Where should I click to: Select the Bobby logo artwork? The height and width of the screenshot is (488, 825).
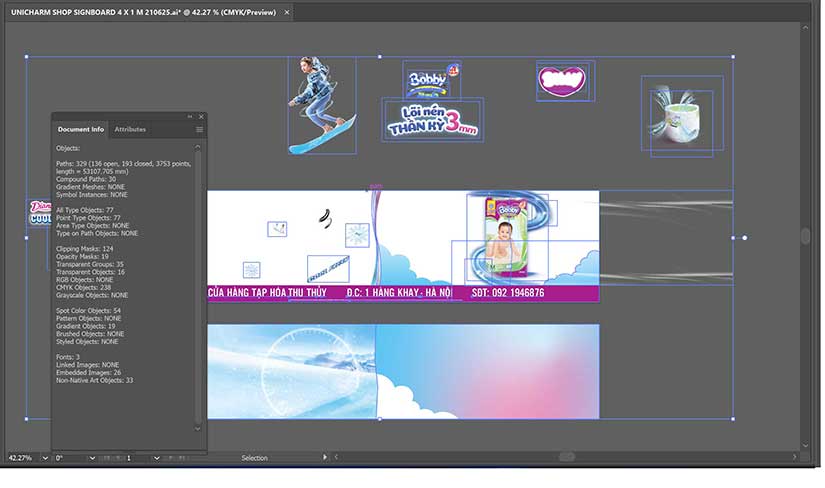(431, 80)
